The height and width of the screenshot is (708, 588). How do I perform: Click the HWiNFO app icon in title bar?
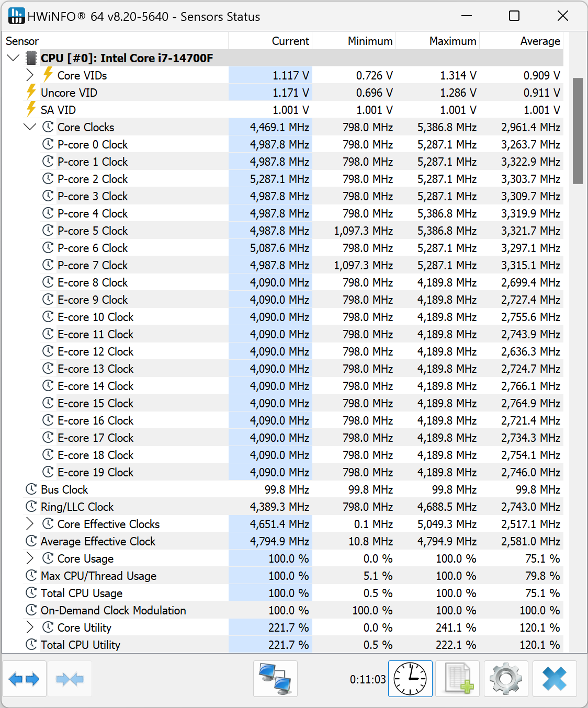16,16
